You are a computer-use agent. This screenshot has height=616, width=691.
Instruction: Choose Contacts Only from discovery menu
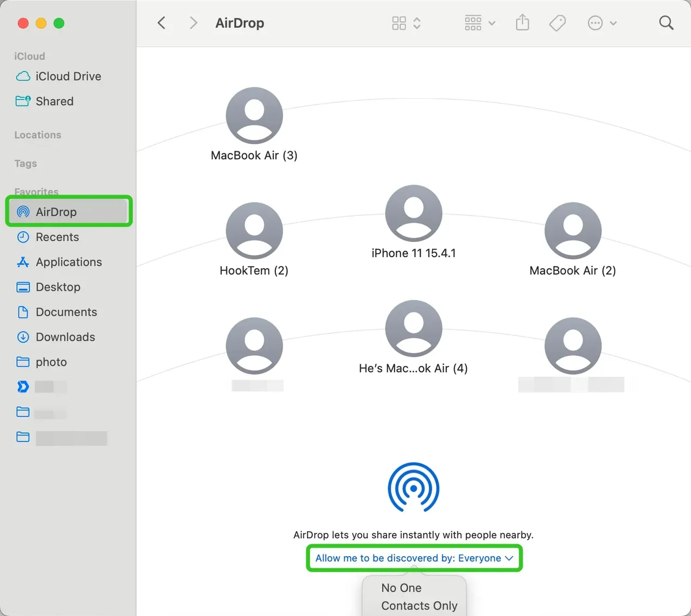pos(419,606)
